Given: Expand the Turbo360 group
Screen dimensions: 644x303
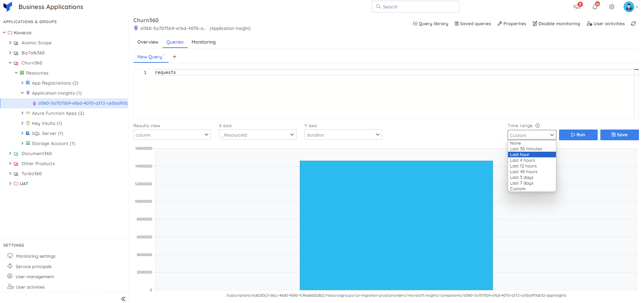Looking at the screenshot, I should 10,173.
